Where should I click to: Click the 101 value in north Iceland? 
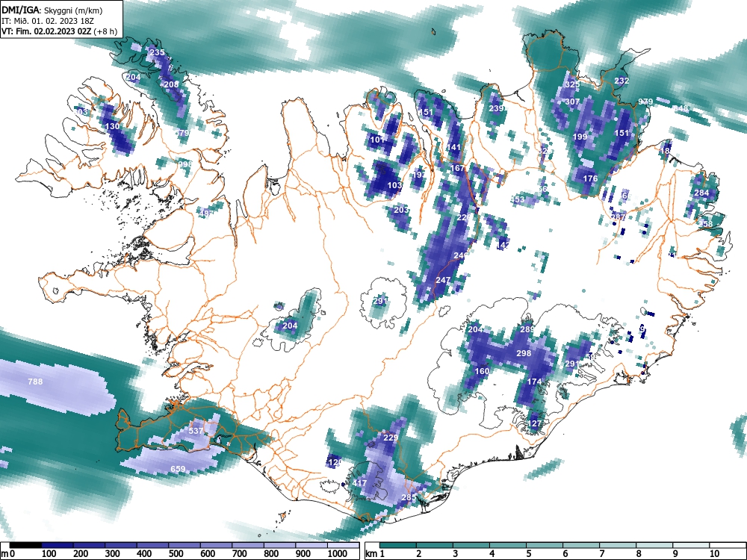click(377, 140)
